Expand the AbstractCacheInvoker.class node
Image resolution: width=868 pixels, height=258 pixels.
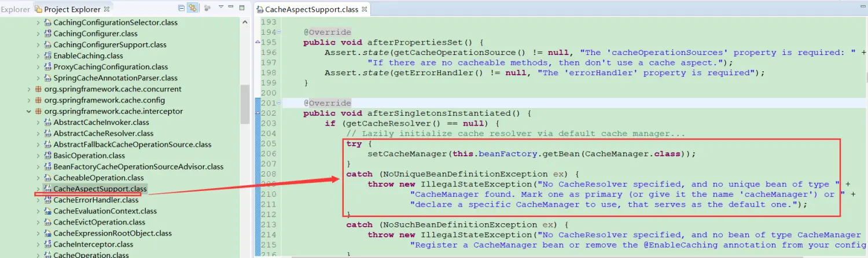[x=38, y=123]
